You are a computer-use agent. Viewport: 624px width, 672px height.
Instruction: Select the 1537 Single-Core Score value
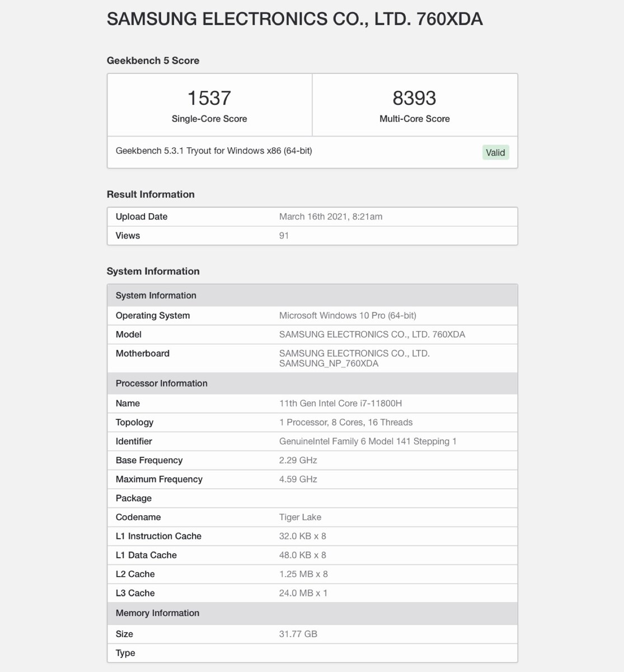209,99
